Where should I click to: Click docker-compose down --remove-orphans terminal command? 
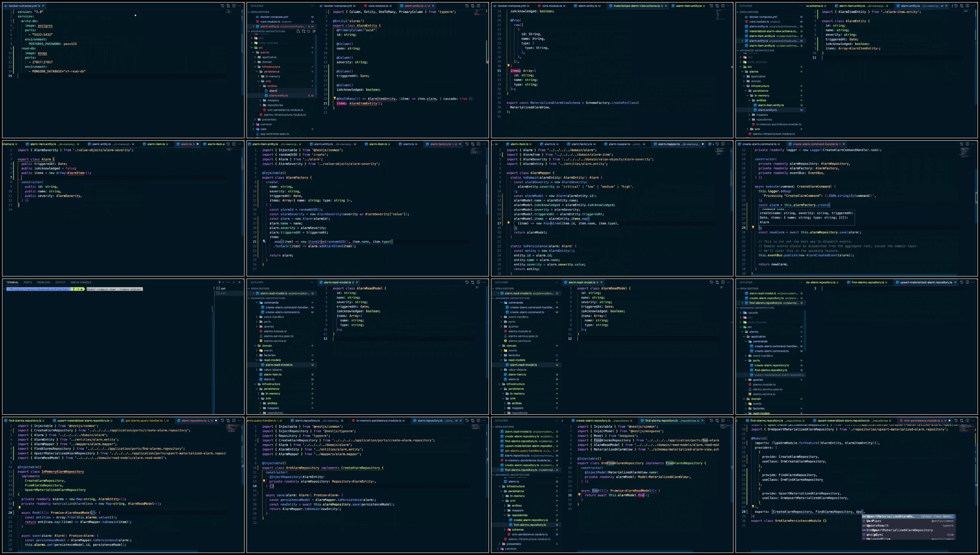click(114, 289)
